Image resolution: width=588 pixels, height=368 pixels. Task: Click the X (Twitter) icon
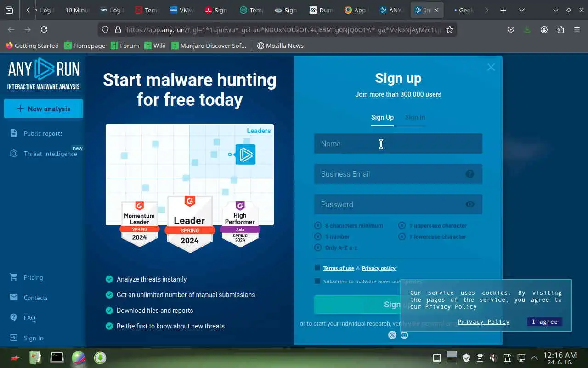point(392,335)
